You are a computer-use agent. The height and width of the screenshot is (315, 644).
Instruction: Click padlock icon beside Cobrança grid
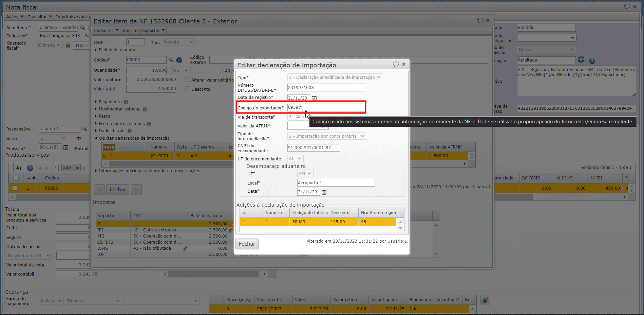(x=485, y=300)
